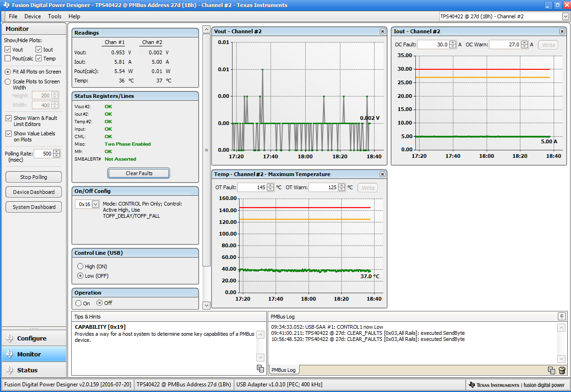
Task: Uncheck Show Value Labels on Plots
Action: (x=8, y=134)
